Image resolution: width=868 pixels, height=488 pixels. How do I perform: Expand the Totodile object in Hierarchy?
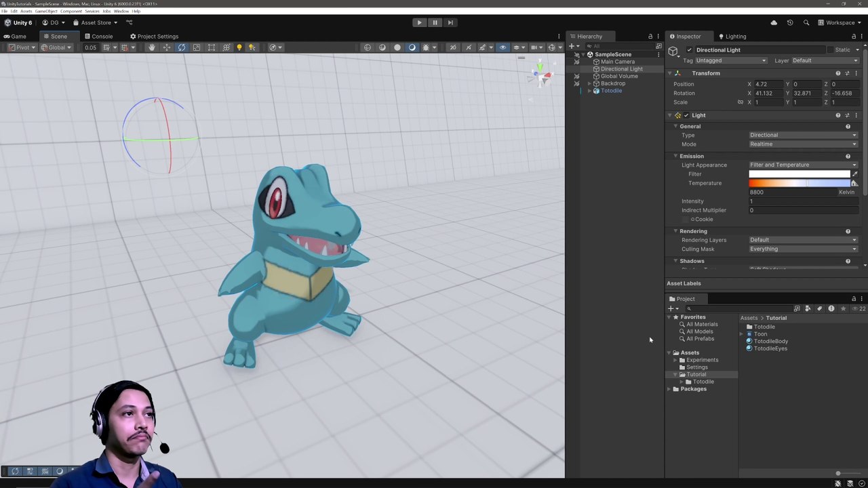coord(589,91)
